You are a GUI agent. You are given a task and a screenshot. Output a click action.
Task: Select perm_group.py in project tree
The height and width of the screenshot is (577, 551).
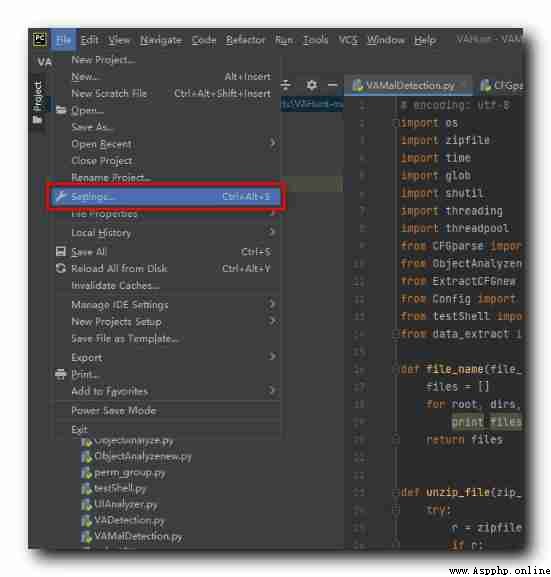tap(129, 472)
